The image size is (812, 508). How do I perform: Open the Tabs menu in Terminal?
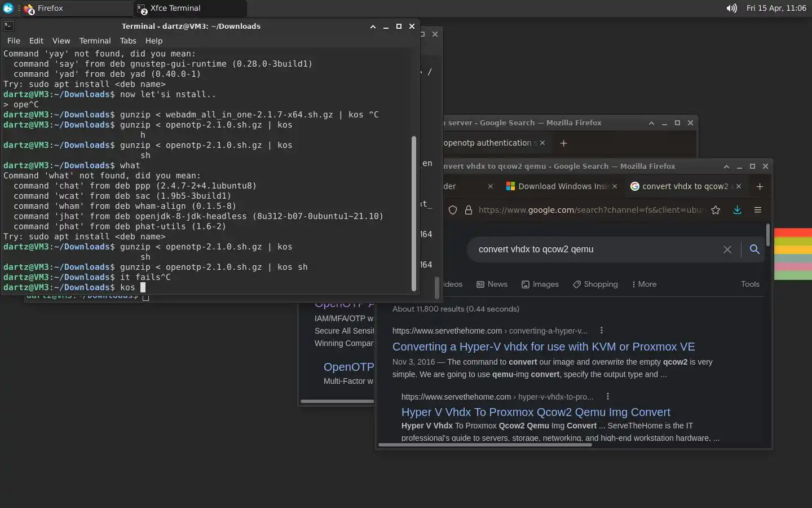128,41
